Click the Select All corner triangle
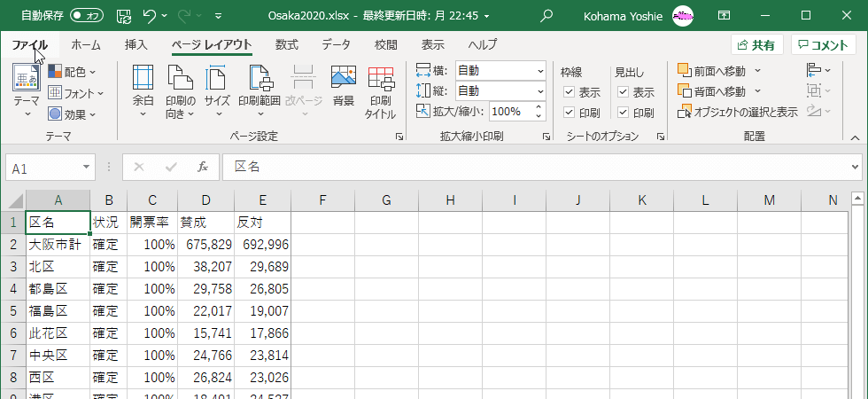 point(16,200)
